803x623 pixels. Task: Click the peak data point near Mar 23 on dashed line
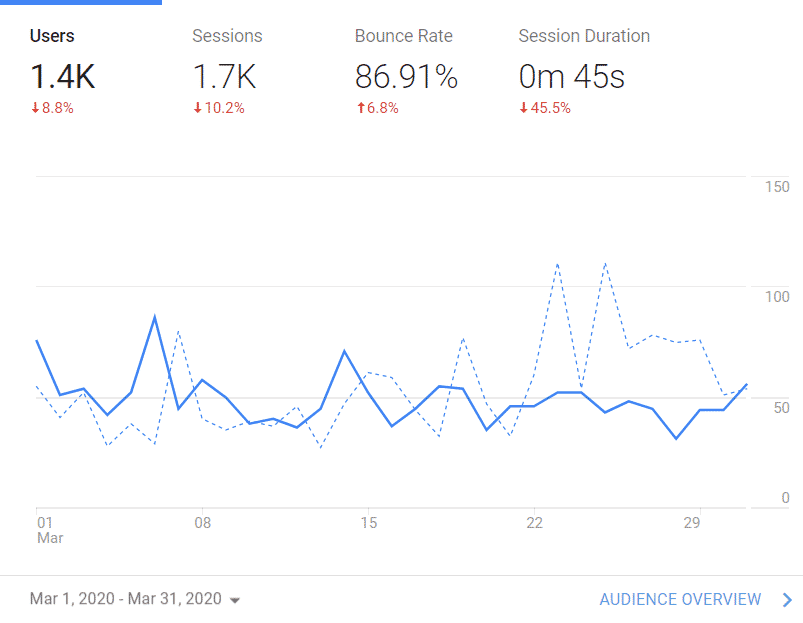(x=557, y=264)
